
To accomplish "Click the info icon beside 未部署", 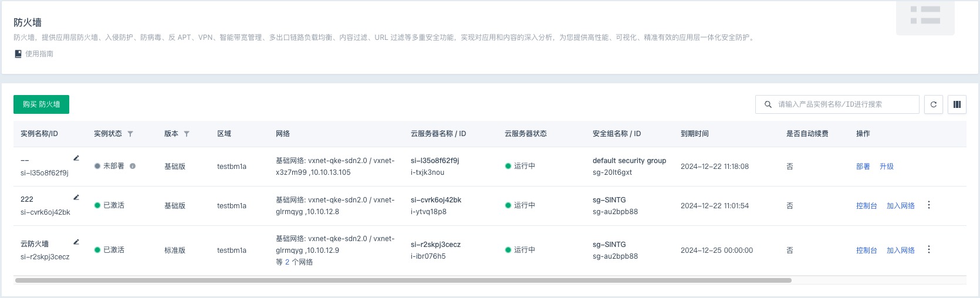I will coord(133,166).
